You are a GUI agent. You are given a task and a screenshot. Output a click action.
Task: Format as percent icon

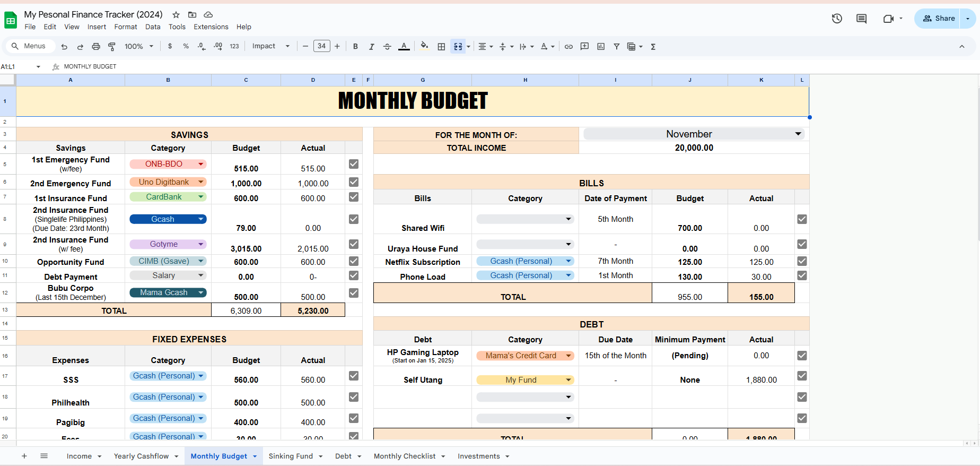[186, 46]
